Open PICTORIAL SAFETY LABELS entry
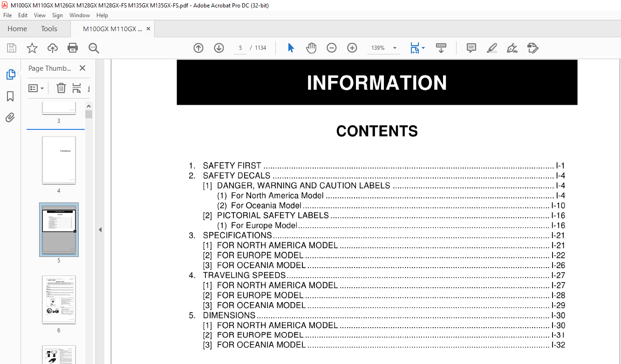 tap(384, 216)
